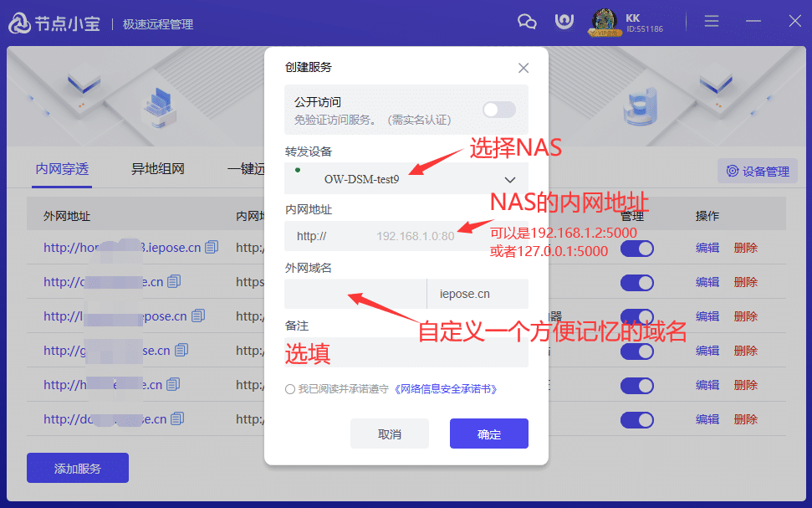Click 删除 for the fifth service row
The height and width of the screenshot is (508, 812).
point(746,385)
